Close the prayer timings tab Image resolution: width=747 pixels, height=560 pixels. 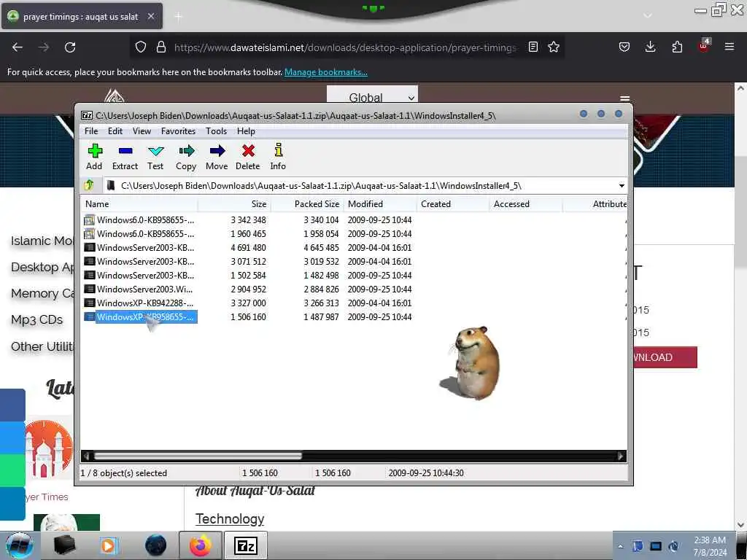click(x=151, y=16)
